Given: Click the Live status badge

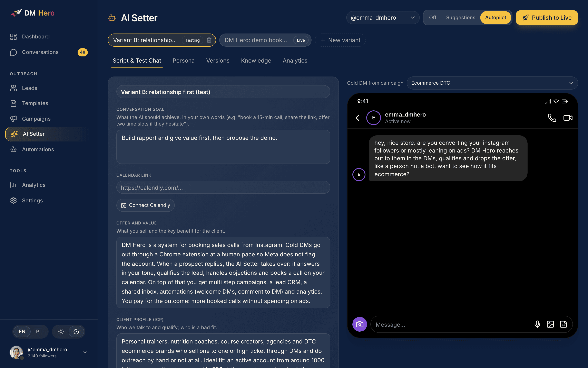Looking at the screenshot, I should pyautogui.click(x=301, y=40).
